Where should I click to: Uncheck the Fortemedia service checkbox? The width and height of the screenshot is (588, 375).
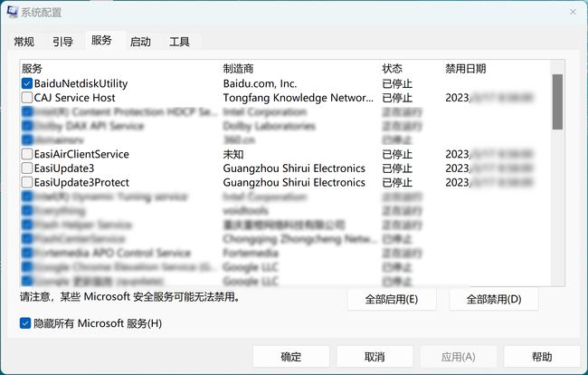(26, 253)
